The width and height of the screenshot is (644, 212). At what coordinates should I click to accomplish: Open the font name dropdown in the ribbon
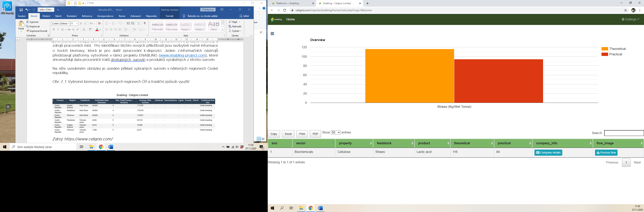(69, 24)
